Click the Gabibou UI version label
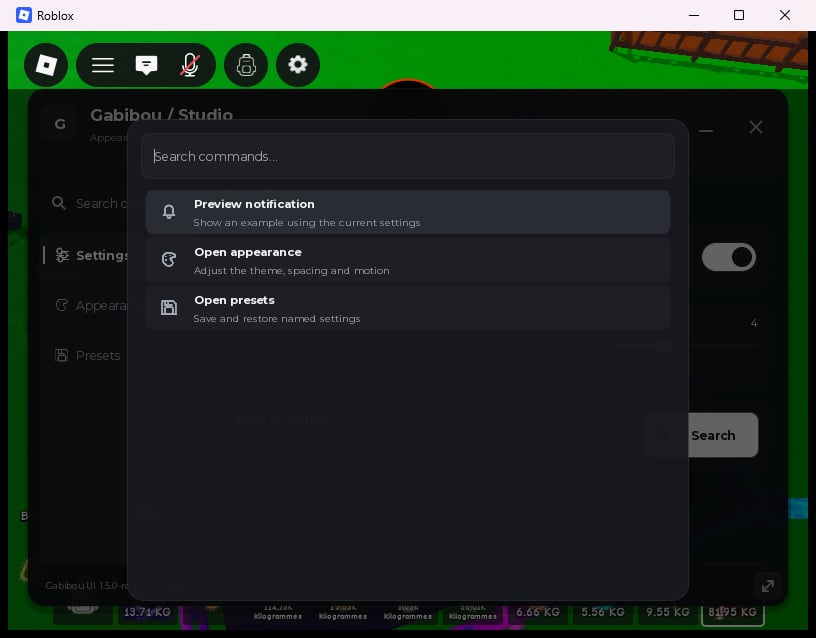 86,585
